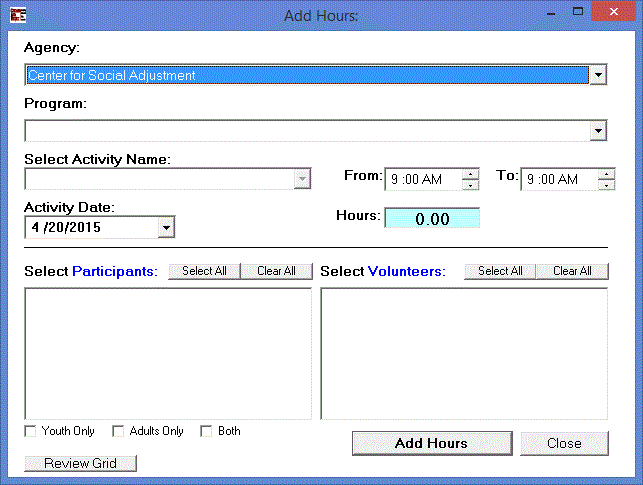Open the Review Grid
Image resolution: width=643 pixels, height=485 pixels.
(x=80, y=463)
